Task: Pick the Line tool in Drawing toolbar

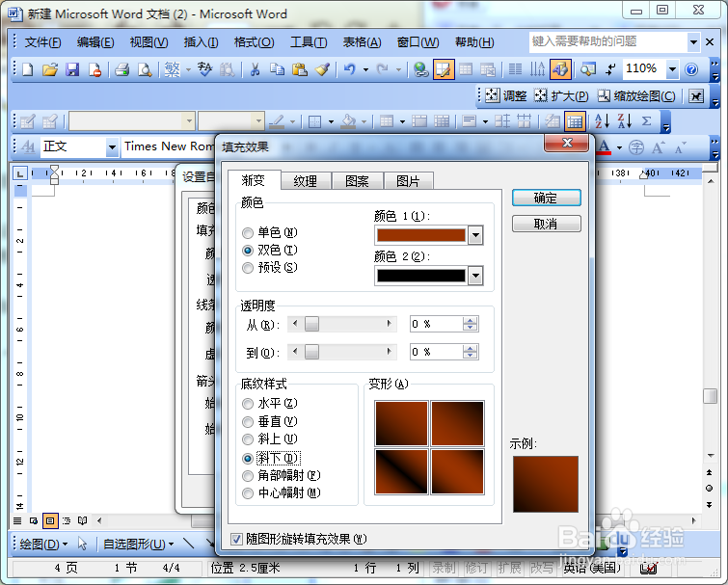Action: [x=188, y=543]
